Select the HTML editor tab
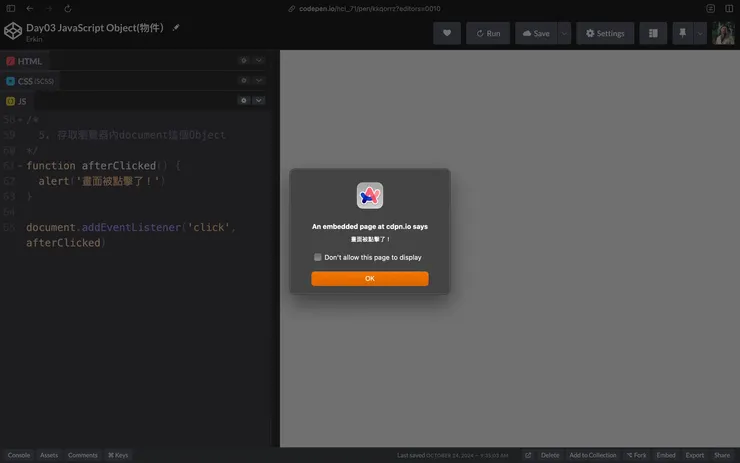740x463 pixels. click(x=24, y=61)
